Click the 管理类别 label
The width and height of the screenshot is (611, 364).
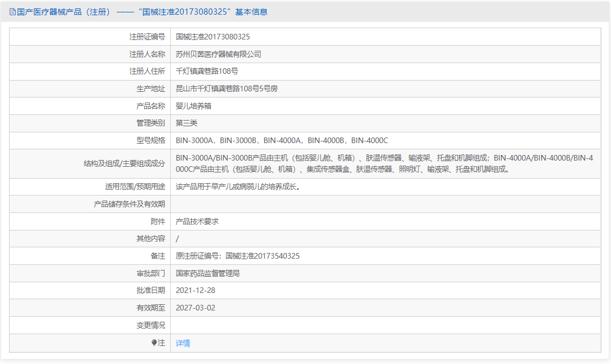tap(151, 123)
